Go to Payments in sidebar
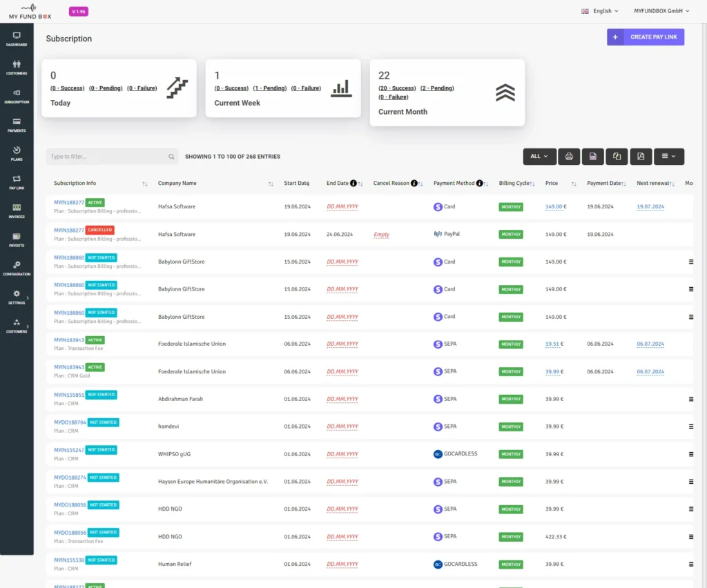Image resolution: width=707 pixels, height=588 pixels. (x=17, y=125)
